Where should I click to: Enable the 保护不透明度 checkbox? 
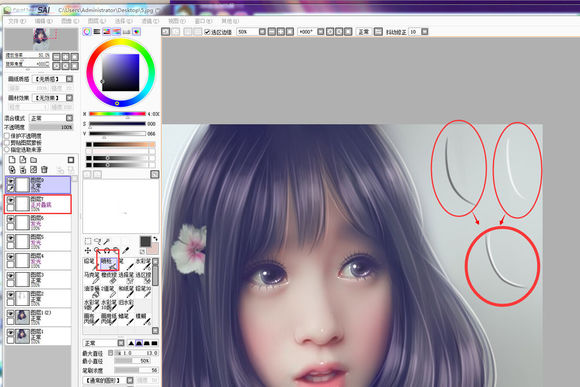click(x=7, y=136)
